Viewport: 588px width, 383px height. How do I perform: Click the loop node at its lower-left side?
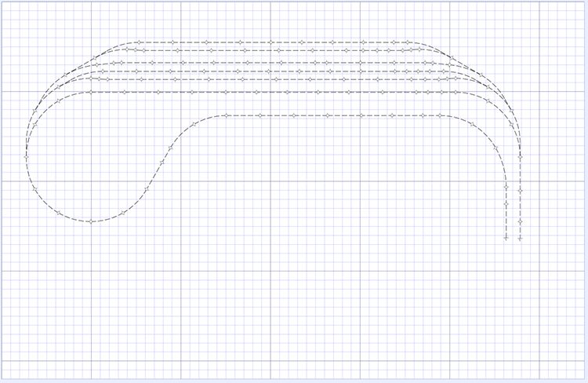(58, 212)
